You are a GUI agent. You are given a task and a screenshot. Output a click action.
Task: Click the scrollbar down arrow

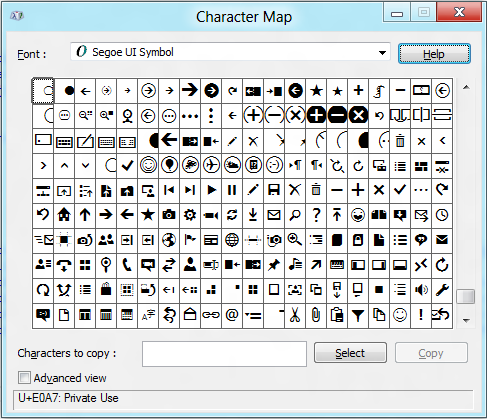[x=466, y=321]
